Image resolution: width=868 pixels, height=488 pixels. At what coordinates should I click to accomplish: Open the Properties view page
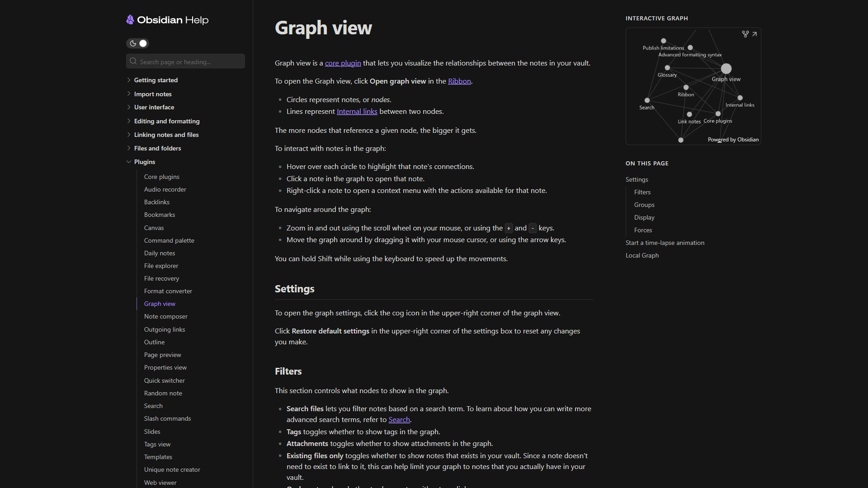coord(165,367)
